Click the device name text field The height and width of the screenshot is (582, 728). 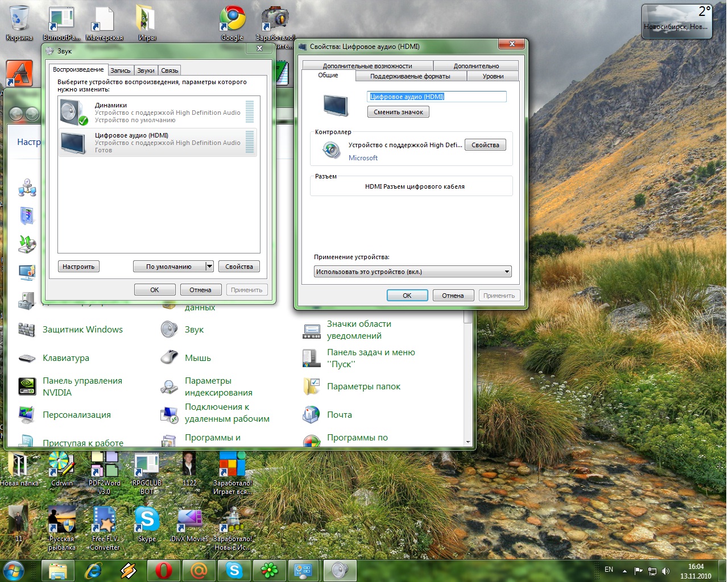[x=436, y=97]
